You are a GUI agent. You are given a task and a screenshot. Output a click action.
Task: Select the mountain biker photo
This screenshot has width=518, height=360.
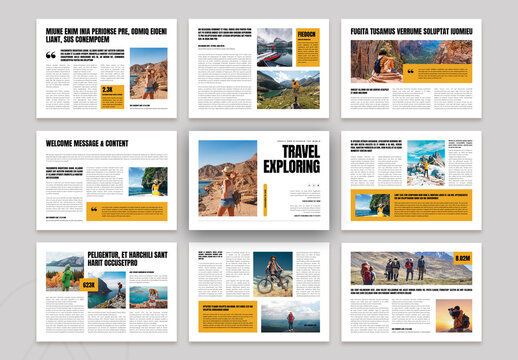[273, 274]
